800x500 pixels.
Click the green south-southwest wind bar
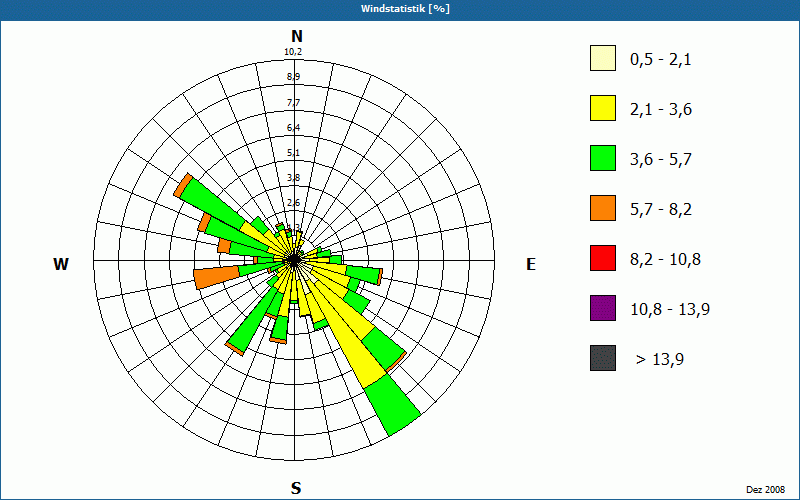pyautogui.click(x=254, y=321)
